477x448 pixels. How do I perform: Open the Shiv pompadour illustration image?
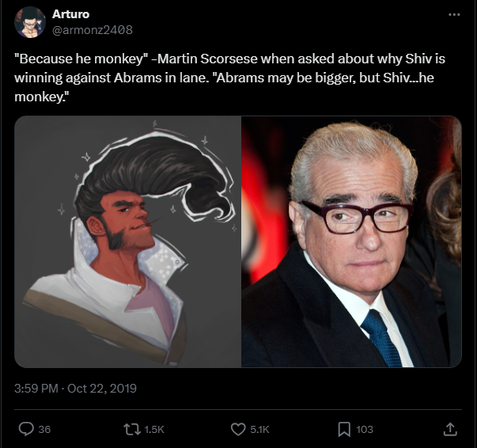tap(128, 241)
